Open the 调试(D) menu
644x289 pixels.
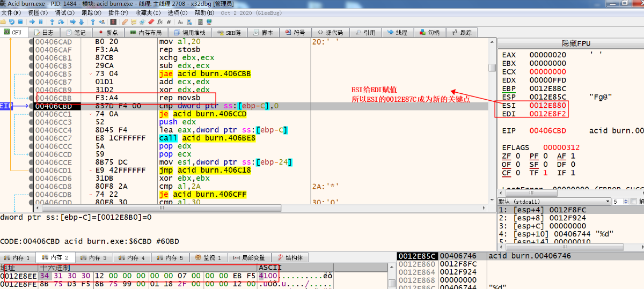65,12
